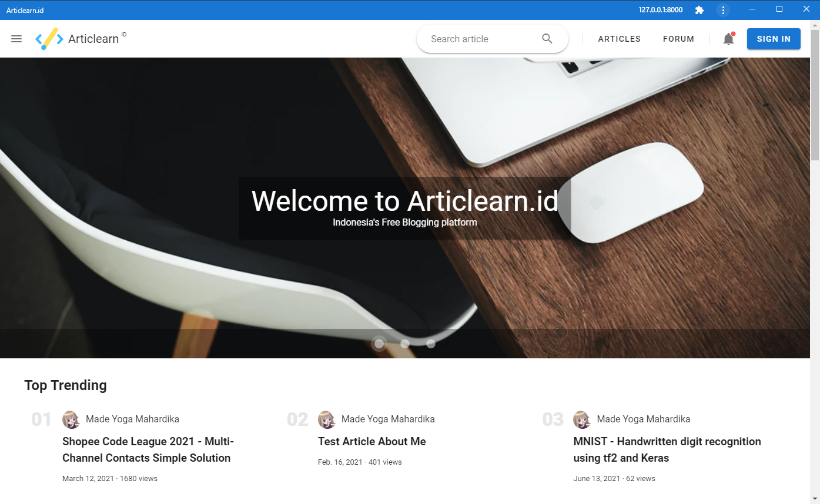Click Indonesia's Free Blogging platform subtitle
This screenshot has width=820, height=504.
405,223
